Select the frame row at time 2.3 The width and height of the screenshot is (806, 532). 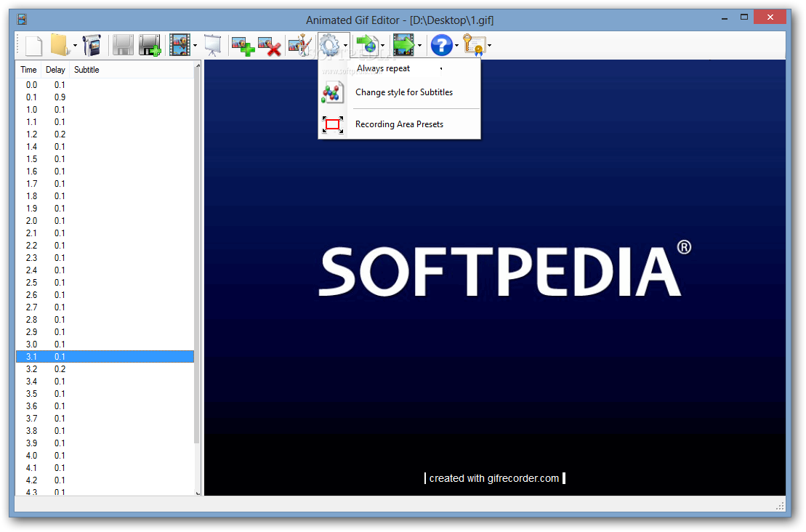pos(105,257)
